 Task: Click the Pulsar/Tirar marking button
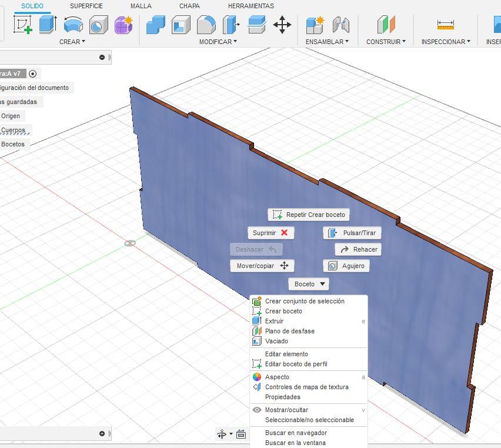click(352, 233)
